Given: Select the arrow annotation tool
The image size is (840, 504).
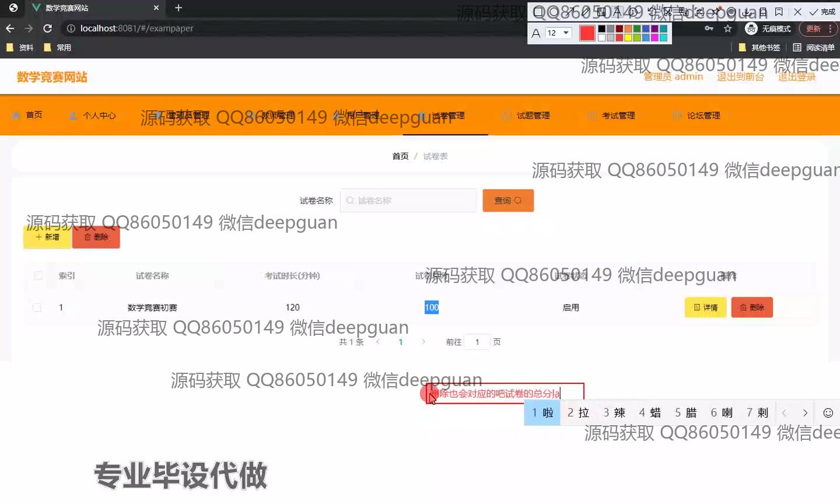Looking at the screenshot, I should (570, 12).
